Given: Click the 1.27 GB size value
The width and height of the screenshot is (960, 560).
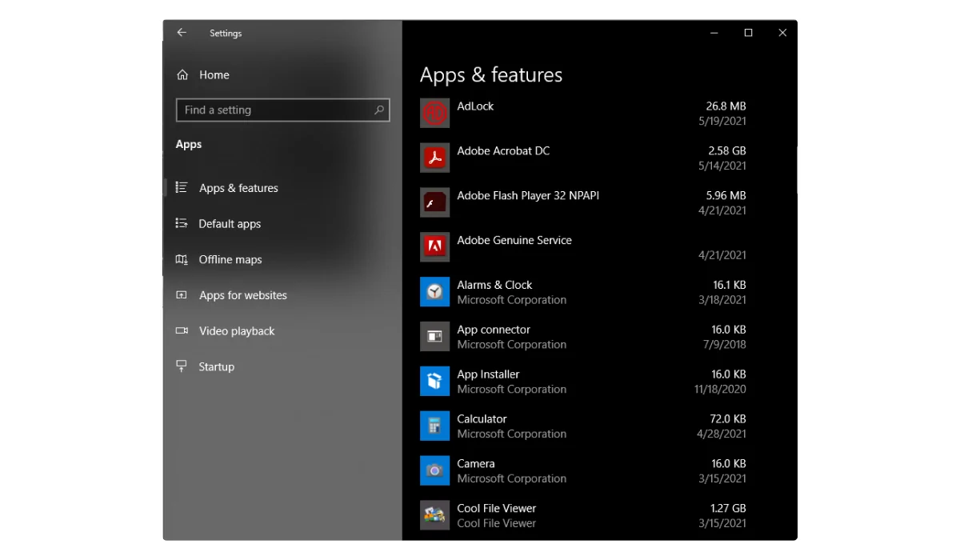Looking at the screenshot, I should pyautogui.click(x=728, y=508).
